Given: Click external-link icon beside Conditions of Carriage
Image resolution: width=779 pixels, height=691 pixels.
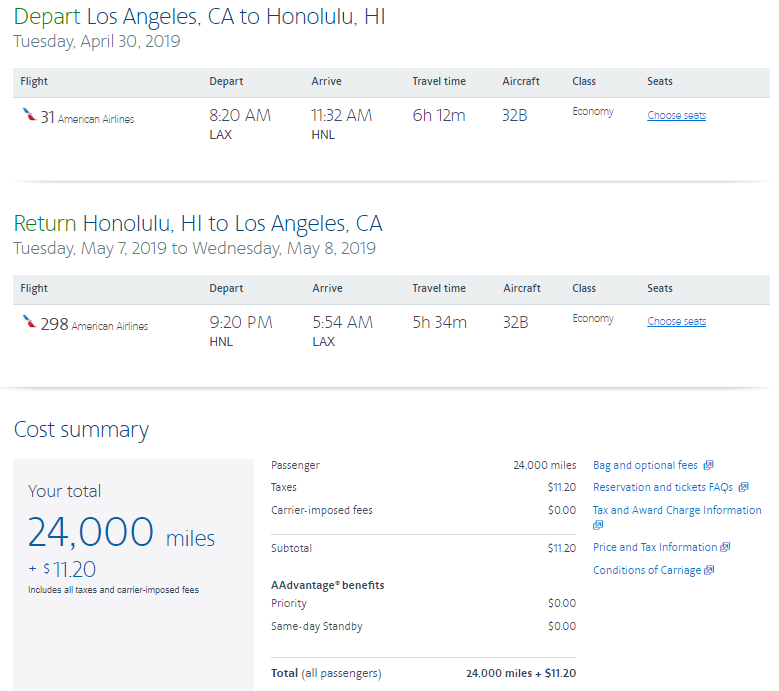Looking at the screenshot, I should point(709,570).
